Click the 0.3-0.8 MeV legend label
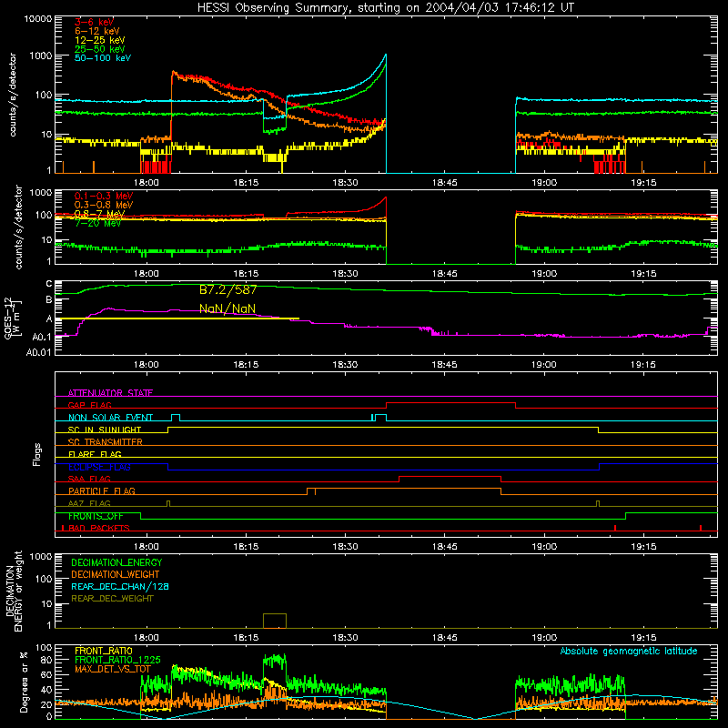Viewport: 728px width, 728px height. point(104,205)
